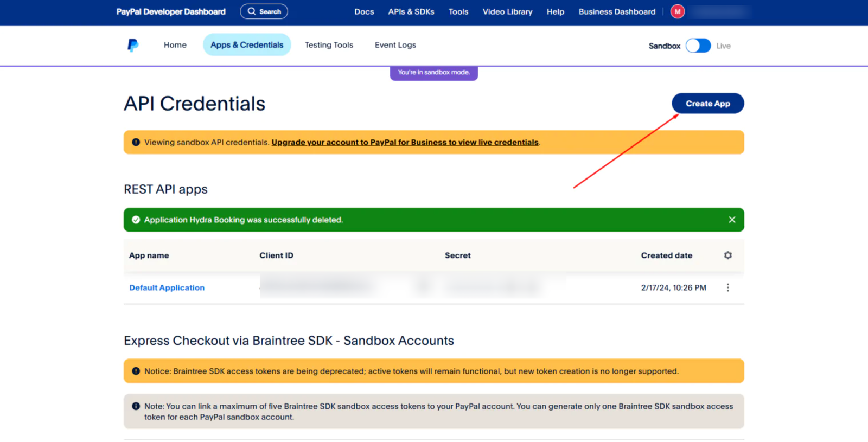Click the App name column header

tap(149, 255)
